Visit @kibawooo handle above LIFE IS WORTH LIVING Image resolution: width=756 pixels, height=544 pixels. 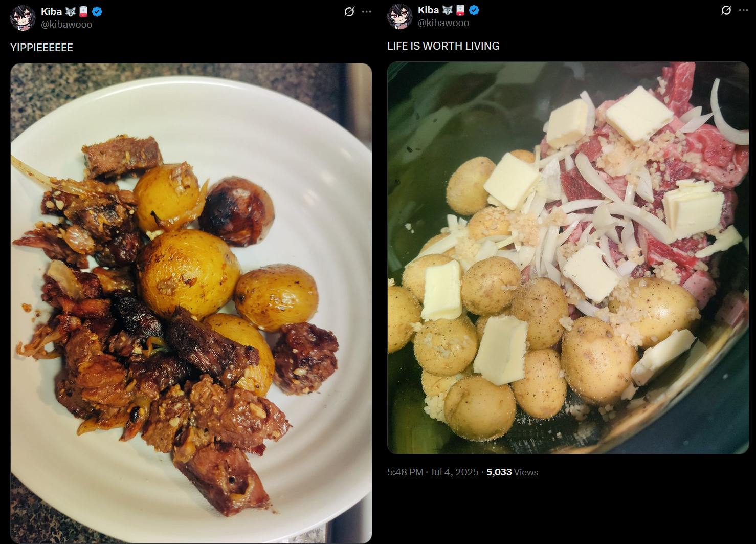pyautogui.click(x=443, y=23)
